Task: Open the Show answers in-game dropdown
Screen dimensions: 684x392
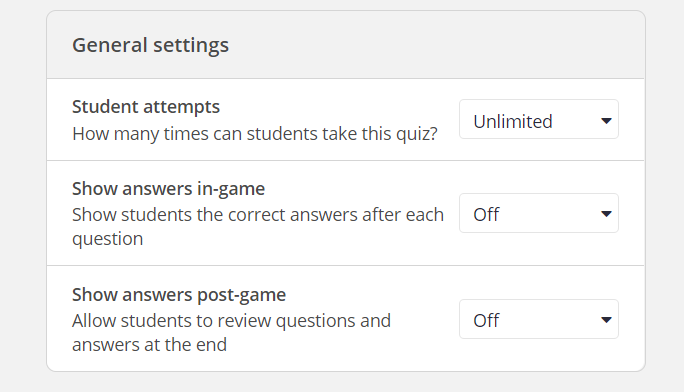Action: click(x=539, y=213)
